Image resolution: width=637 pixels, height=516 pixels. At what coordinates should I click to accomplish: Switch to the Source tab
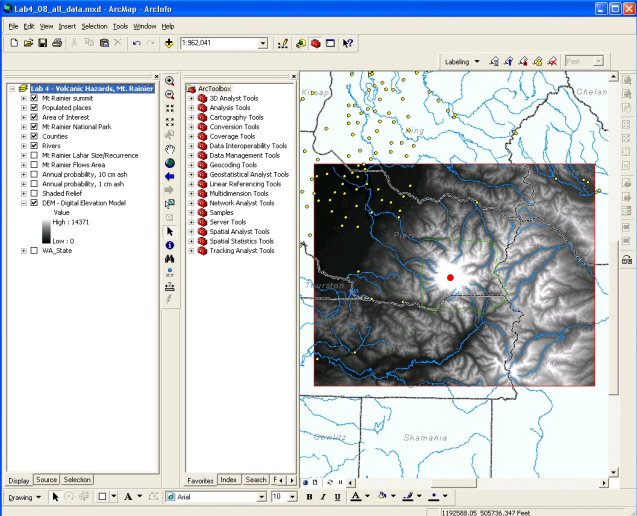pos(46,480)
